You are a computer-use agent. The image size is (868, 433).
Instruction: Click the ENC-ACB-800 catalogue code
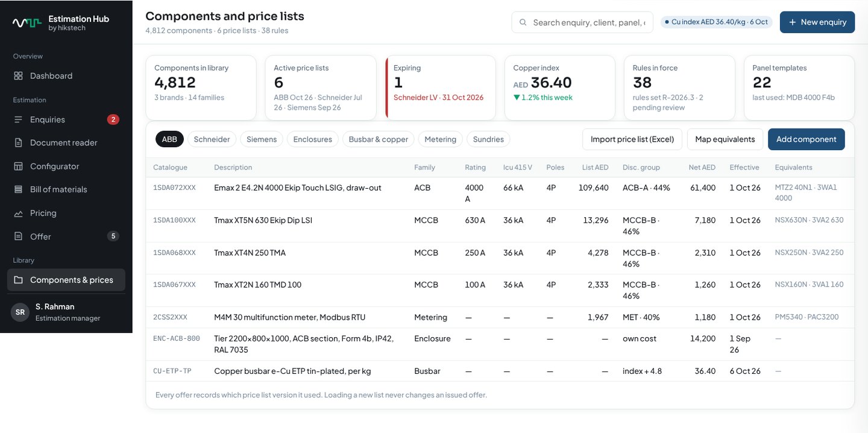[x=177, y=339]
